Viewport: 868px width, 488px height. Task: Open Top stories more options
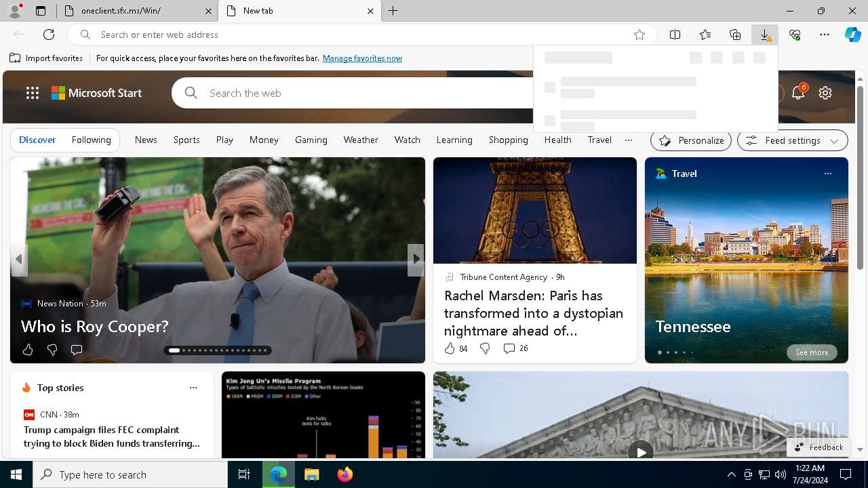coord(193,388)
